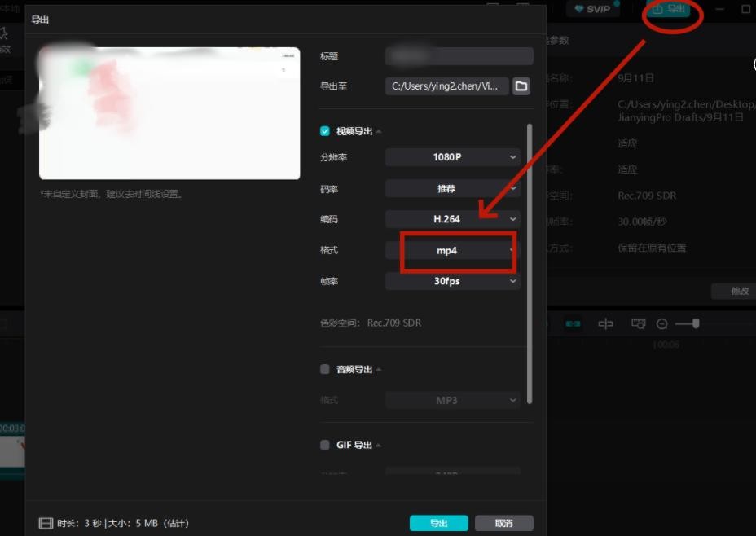756x536 pixels.
Task: Click the preview axis icon in timeline toolbar
Action: click(x=639, y=324)
